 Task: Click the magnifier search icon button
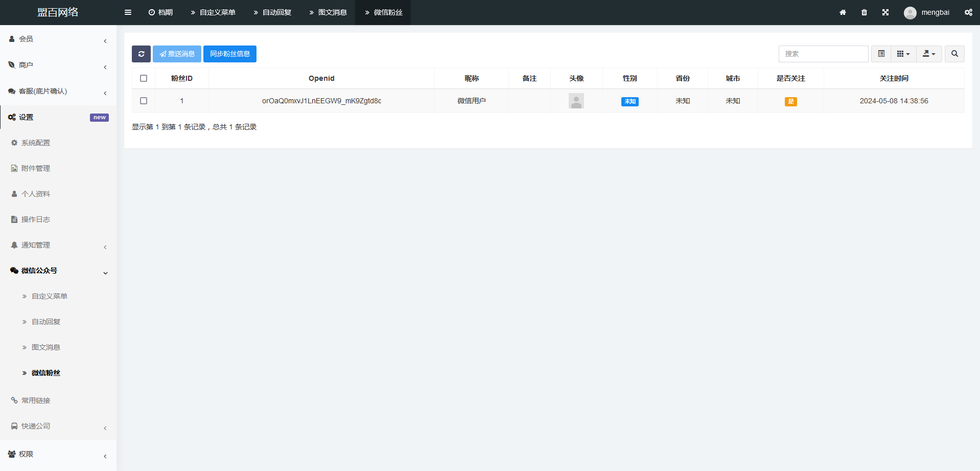pyautogui.click(x=954, y=54)
